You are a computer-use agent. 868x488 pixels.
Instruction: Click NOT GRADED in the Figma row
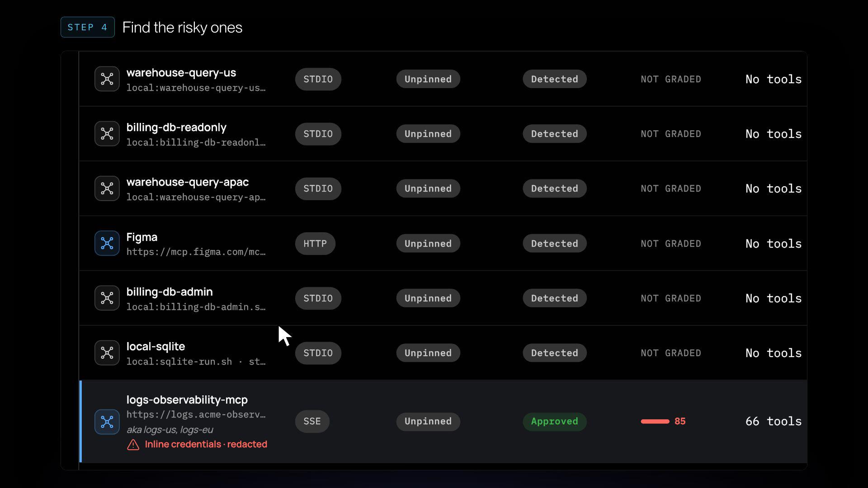tap(671, 244)
